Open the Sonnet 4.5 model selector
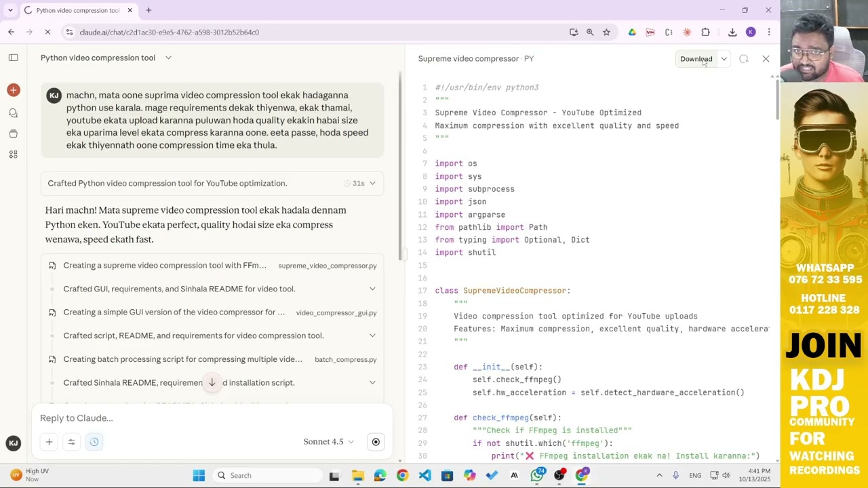The image size is (868, 488). pyautogui.click(x=328, y=442)
